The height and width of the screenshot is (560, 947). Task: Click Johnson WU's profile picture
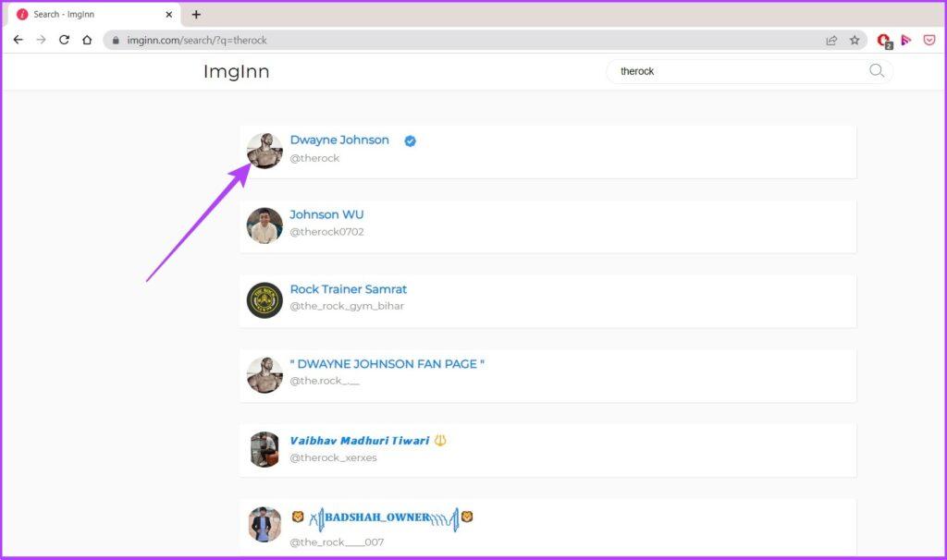pos(264,225)
